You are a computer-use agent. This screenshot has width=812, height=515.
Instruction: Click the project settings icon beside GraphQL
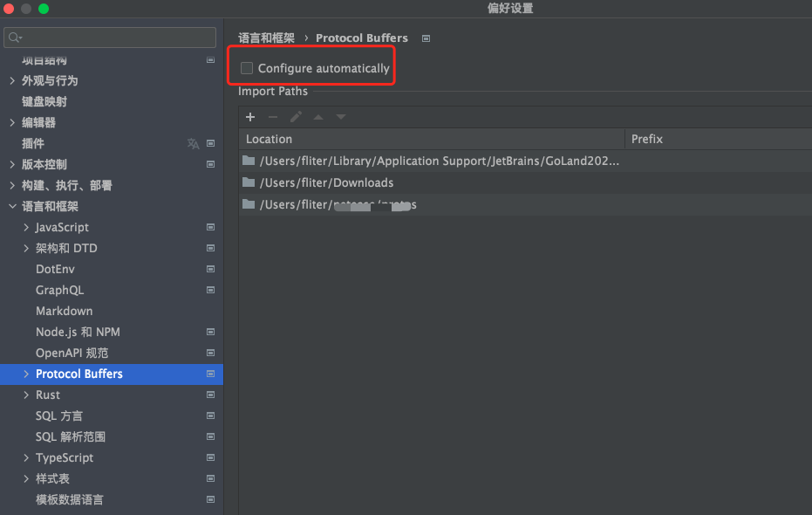click(x=210, y=290)
